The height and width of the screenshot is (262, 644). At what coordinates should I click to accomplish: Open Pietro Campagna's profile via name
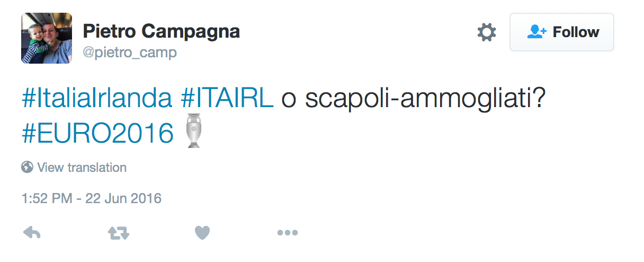162,31
